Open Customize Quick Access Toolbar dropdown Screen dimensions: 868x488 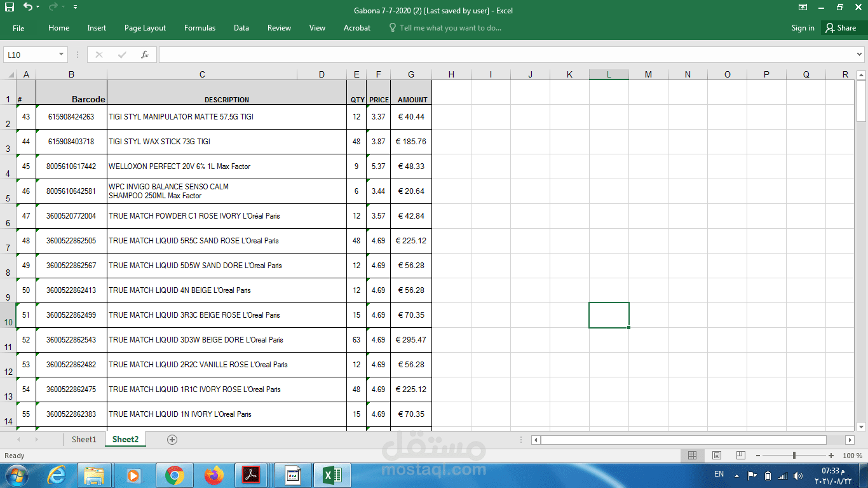click(76, 8)
